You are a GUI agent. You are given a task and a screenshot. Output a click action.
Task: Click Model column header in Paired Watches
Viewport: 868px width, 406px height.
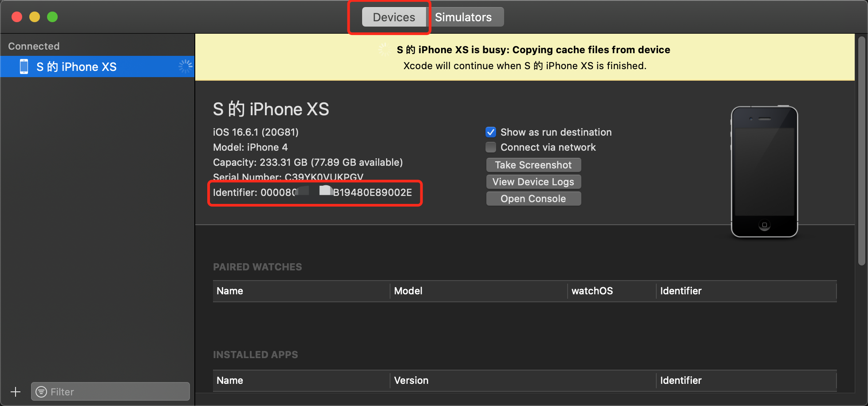[479, 291]
